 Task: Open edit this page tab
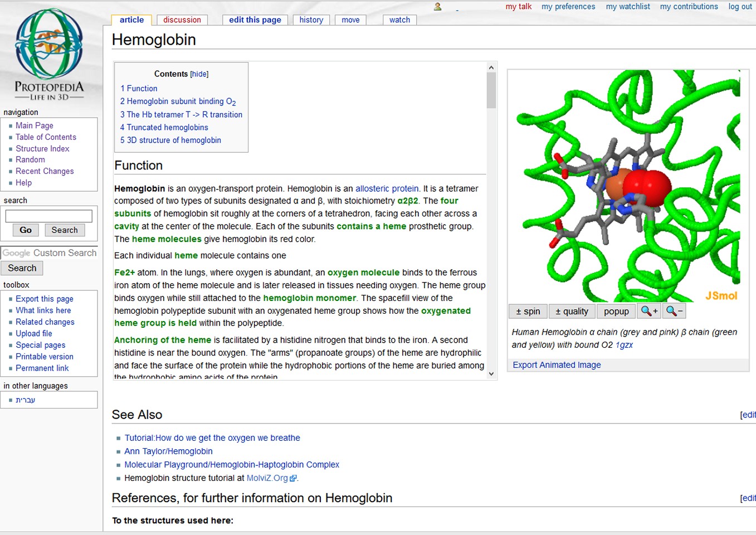pos(255,20)
